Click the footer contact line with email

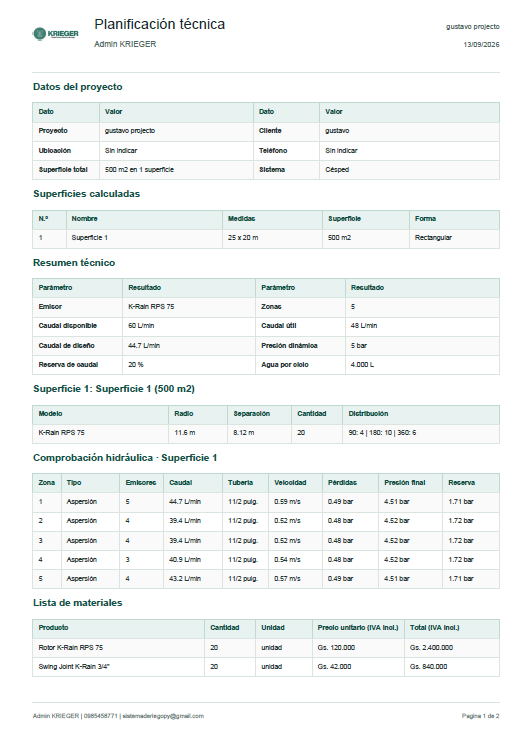(x=118, y=716)
